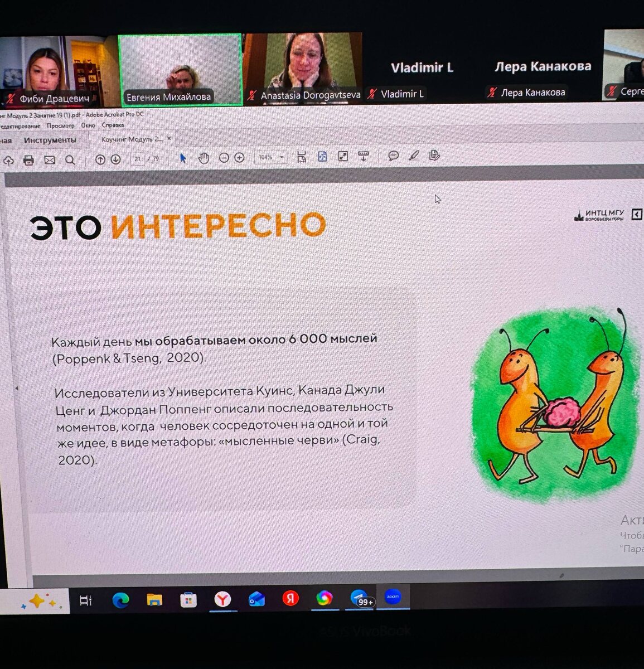
Task: Click the fit-to-width scrolling icon
Action: 302,157
